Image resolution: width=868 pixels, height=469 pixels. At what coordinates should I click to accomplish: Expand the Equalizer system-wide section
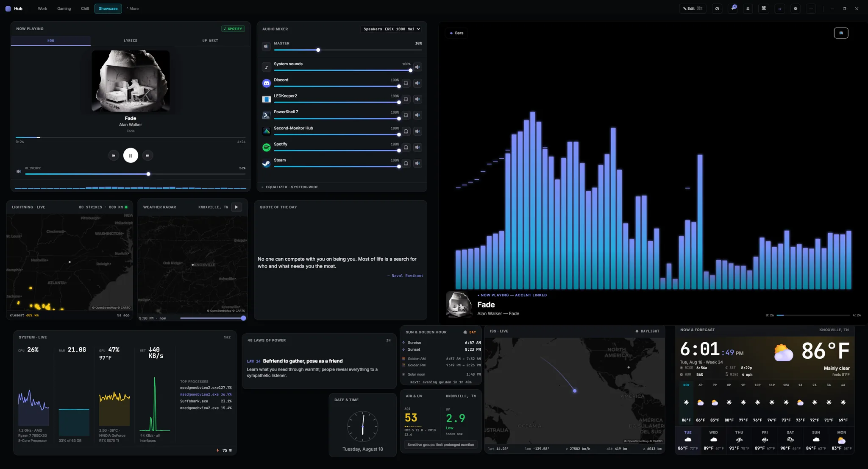click(290, 187)
